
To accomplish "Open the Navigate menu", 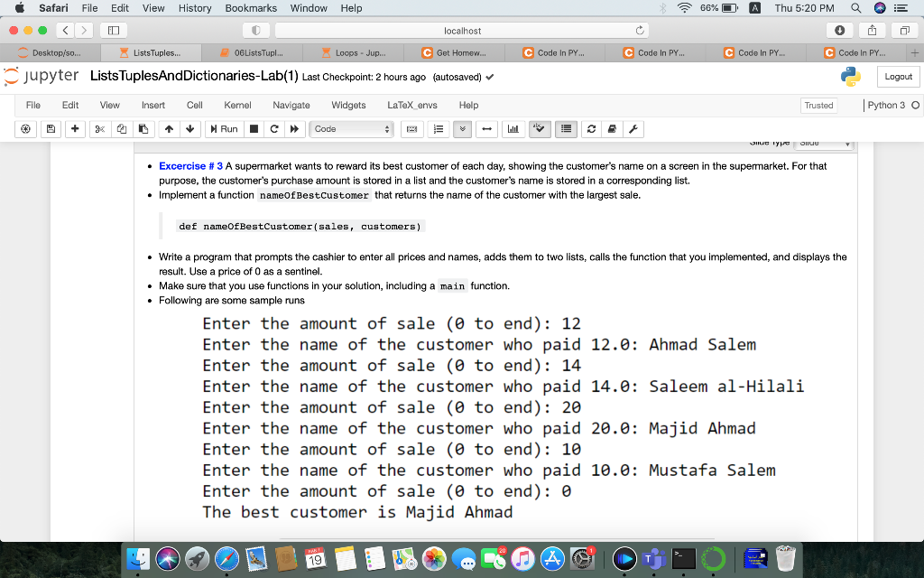I will point(291,105).
